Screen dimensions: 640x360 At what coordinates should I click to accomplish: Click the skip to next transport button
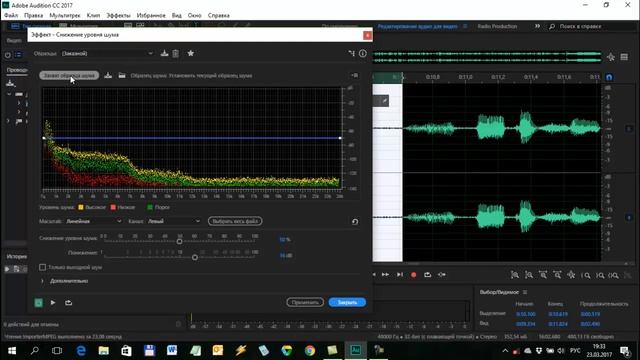[400, 275]
